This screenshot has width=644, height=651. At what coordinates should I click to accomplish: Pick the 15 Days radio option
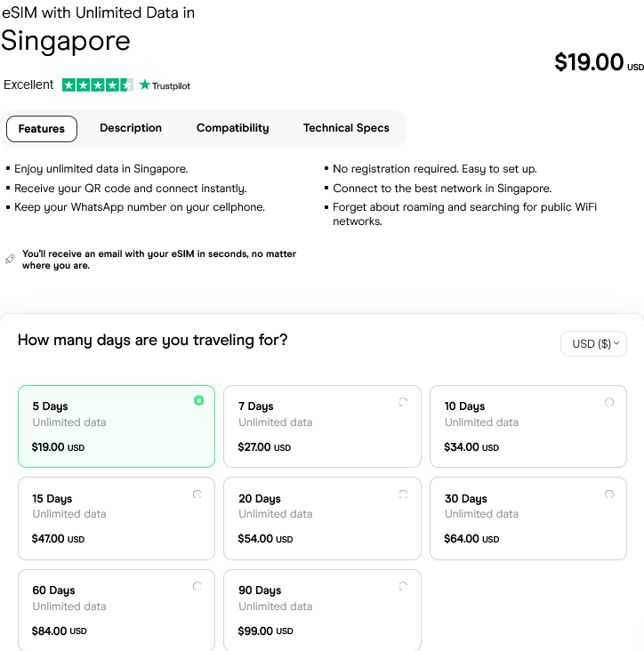[x=197, y=494]
